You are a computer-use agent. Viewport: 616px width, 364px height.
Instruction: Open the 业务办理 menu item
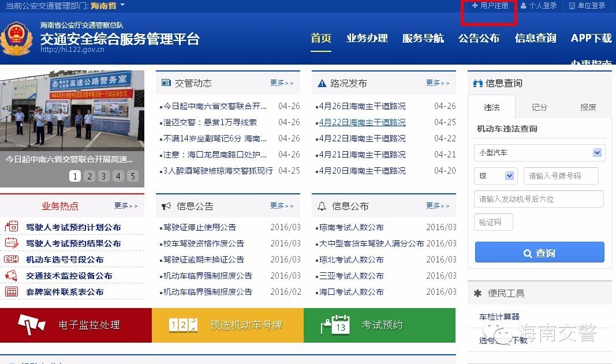click(x=367, y=39)
